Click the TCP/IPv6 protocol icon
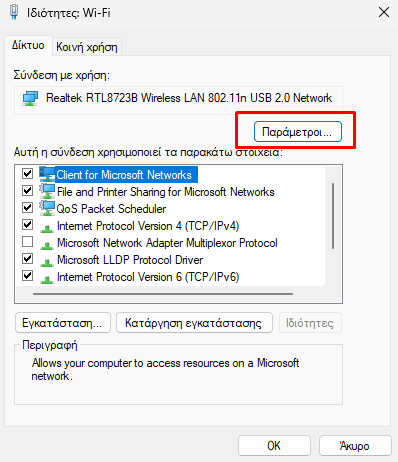 47,279
